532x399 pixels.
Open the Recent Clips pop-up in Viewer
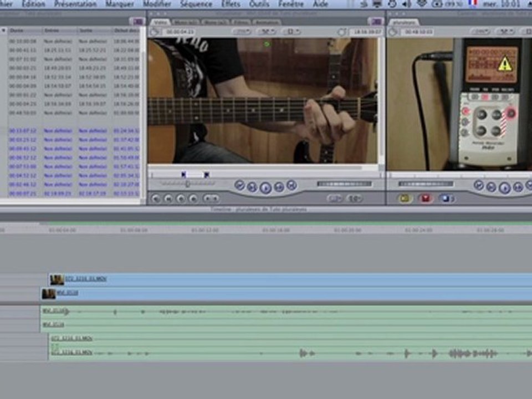[x=335, y=198]
